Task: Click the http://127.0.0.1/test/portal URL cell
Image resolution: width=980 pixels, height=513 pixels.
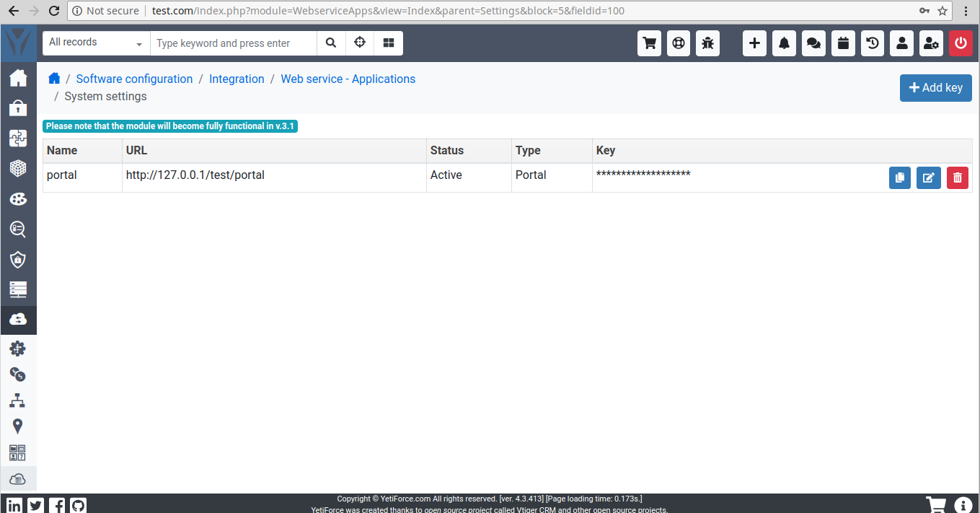Action: [274, 177]
